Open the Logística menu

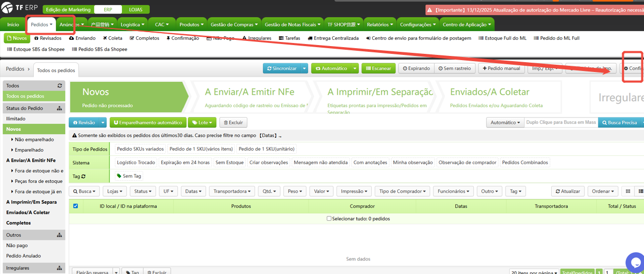click(x=132, y=24)
